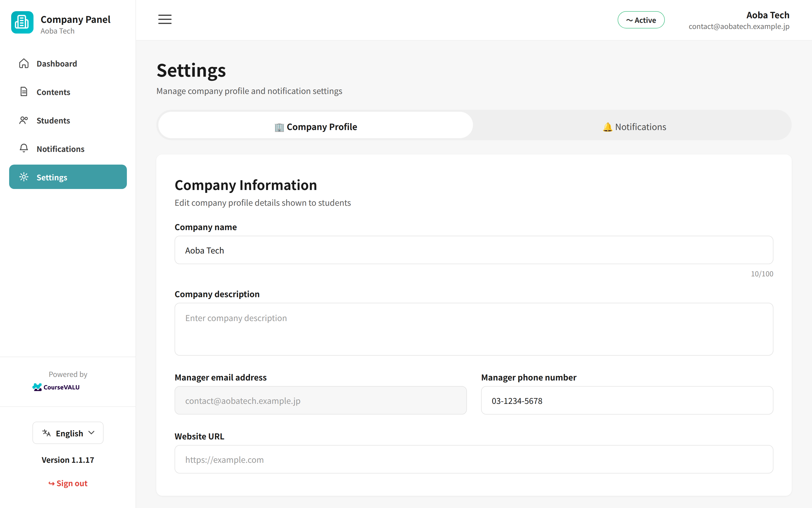Click the sign out arrow icon
The height and width of the screenshot is (508, 812).
51,483
